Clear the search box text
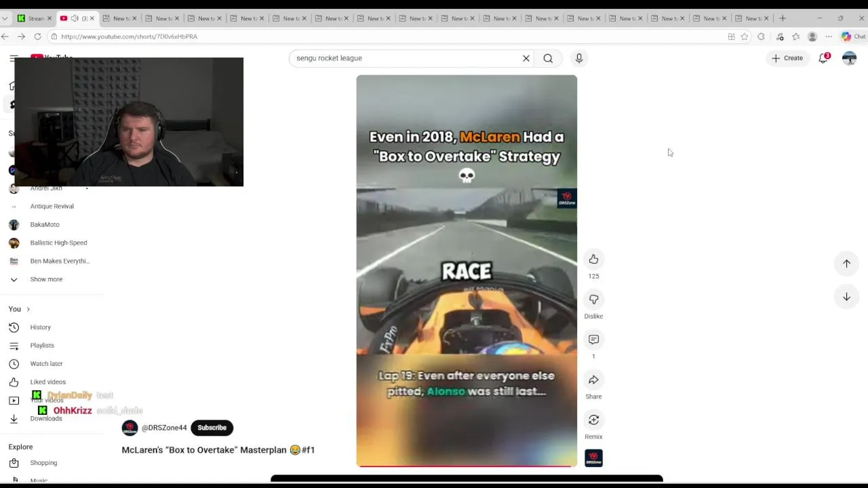 [526, 58]
